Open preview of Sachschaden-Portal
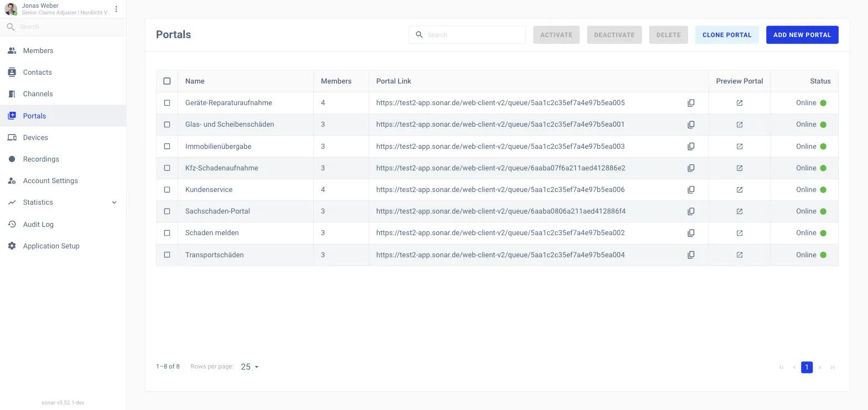Screen dimensions: 868x410 [x=740, y=211]
